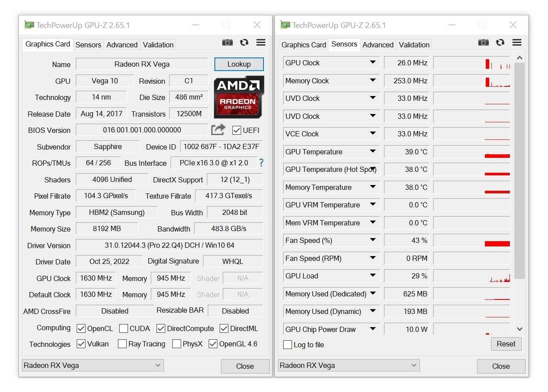
Task: Open the Memory Clock sensor dropdown
Action: click(373, 80)
